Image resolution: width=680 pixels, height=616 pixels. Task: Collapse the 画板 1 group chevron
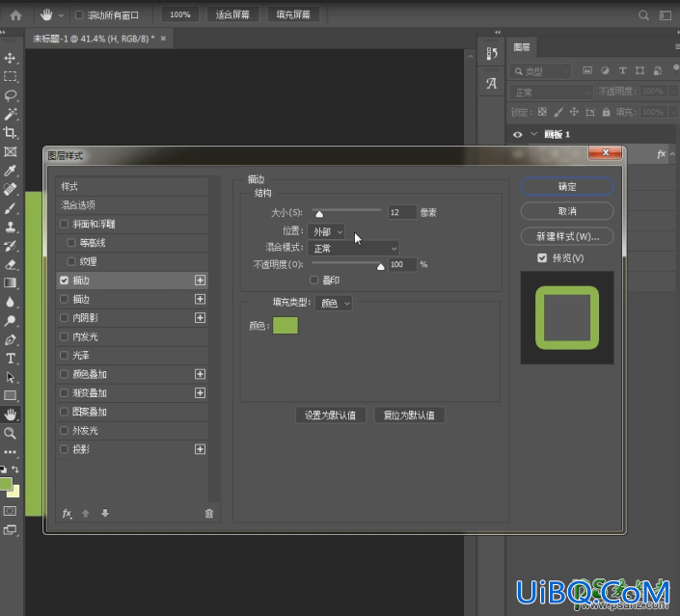coord(533,134)
